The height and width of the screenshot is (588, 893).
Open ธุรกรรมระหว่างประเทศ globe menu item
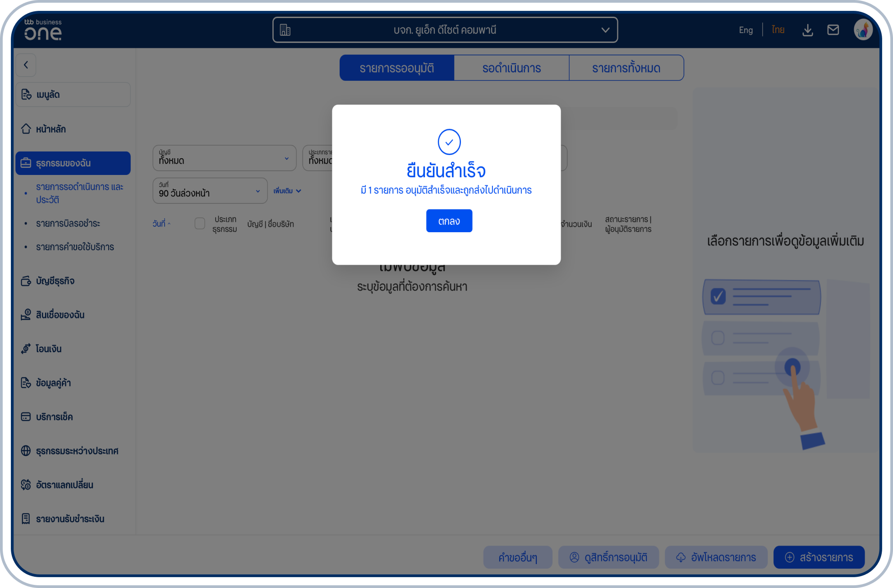pos(77,451)
